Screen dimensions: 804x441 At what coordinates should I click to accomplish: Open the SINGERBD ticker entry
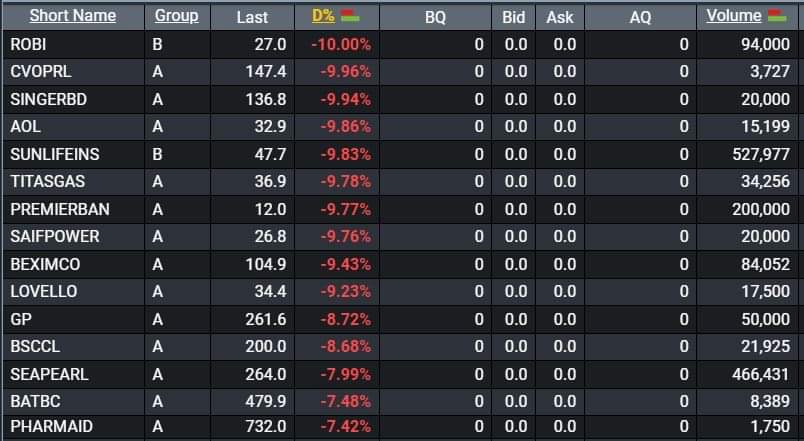coord(45,100)
